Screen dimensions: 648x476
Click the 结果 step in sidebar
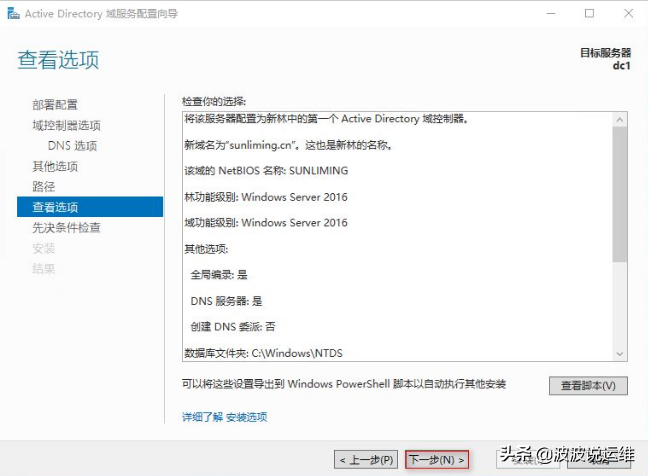pos(44,269)
